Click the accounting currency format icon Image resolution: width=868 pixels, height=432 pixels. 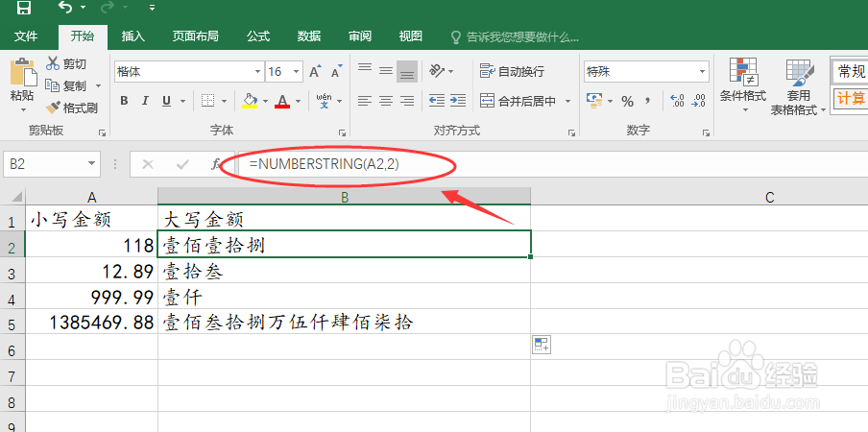(594, 101)
